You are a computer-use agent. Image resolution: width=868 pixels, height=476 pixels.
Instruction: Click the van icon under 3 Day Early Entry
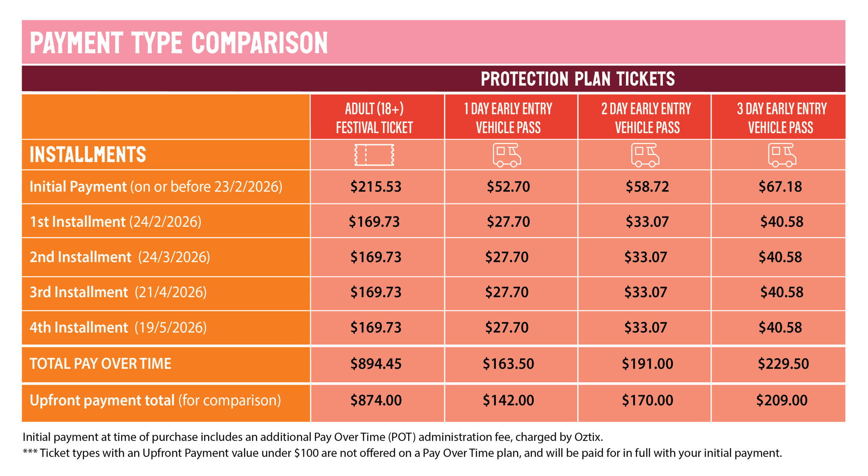coord(782,155)
